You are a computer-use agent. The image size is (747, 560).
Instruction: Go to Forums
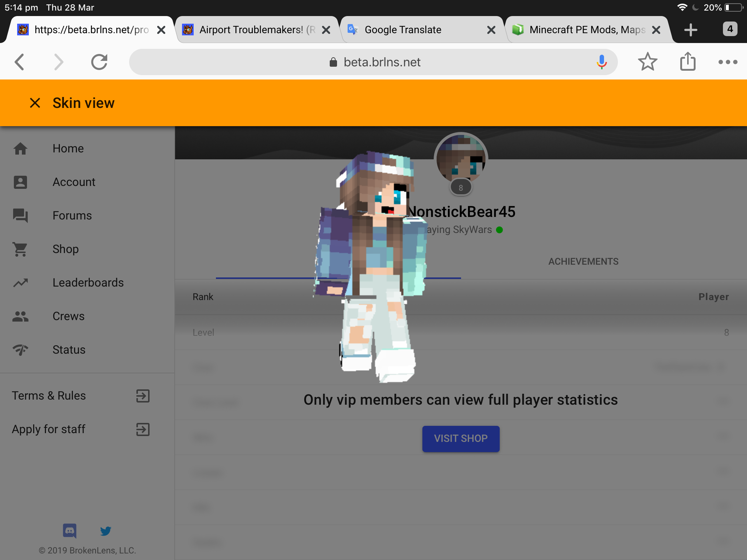pyautogui.click(x=72, y=215)
